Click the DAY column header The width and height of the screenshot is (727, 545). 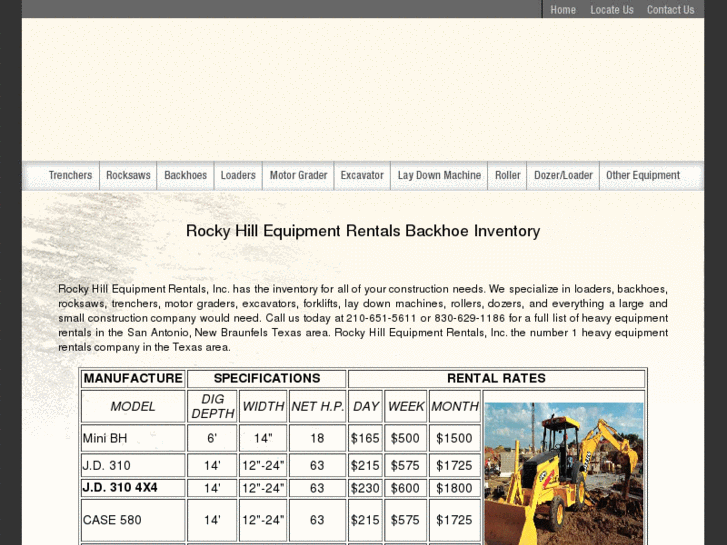(x=365, y=406)
